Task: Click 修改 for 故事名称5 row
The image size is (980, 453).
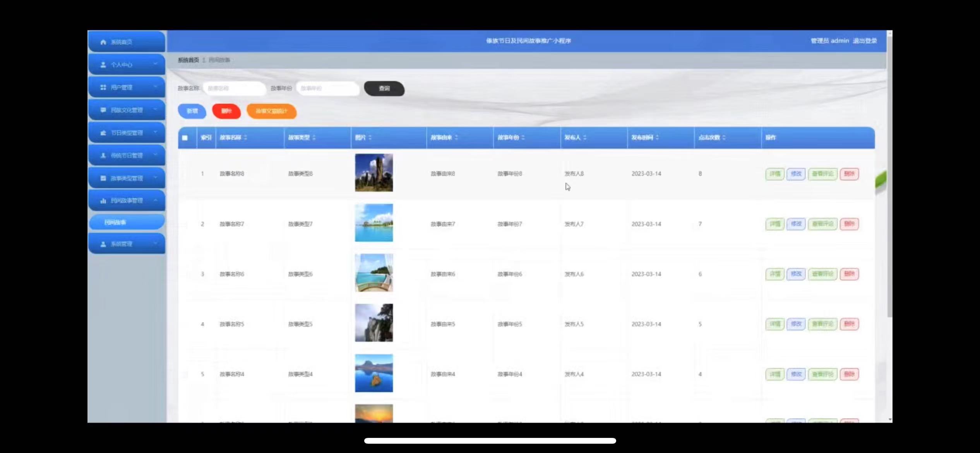Action: coord(796,324)
